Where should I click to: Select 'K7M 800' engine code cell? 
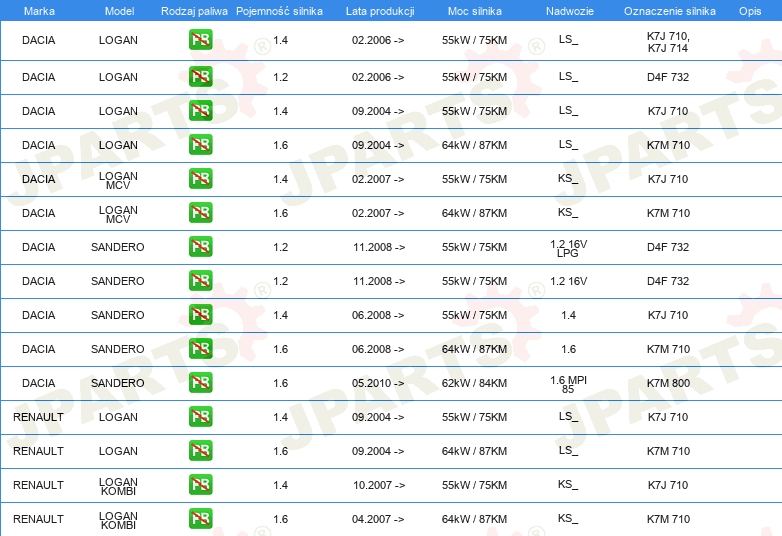point(668,383)
